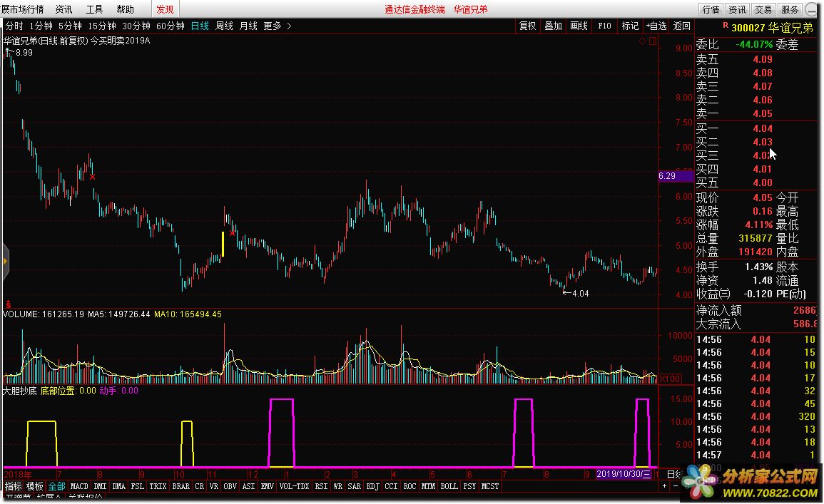Select the CCI indicator
The height and width of the screenshot is (504, 824).
(391, 487)
